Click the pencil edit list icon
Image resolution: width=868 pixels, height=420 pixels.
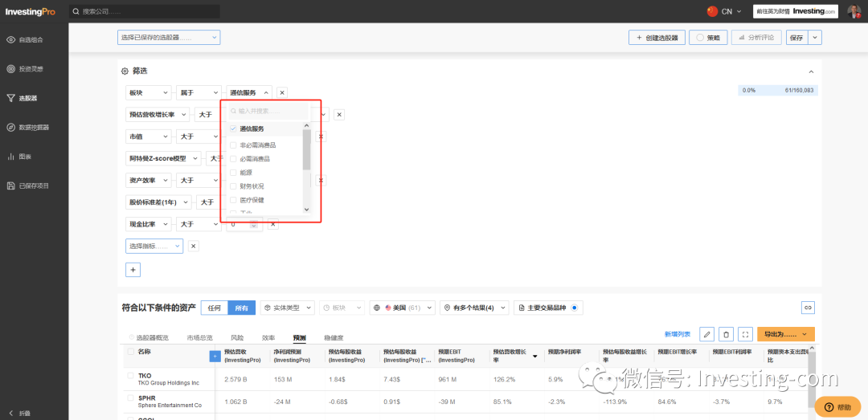coord(707,334)
